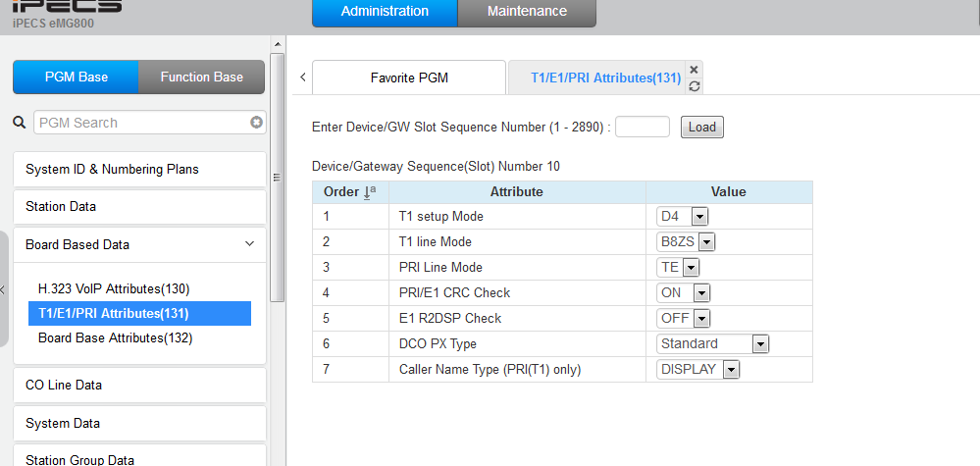Clear the PGM Search field with the X icon
The height and width of the screenshot is (466, 980).
[x=256, y=123]
